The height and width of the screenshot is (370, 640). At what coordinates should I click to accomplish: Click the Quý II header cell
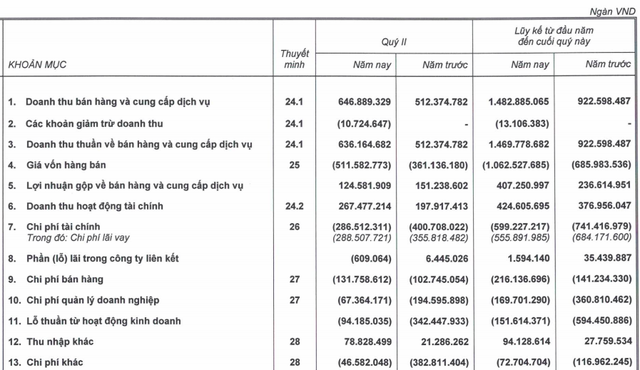(394, 42)
